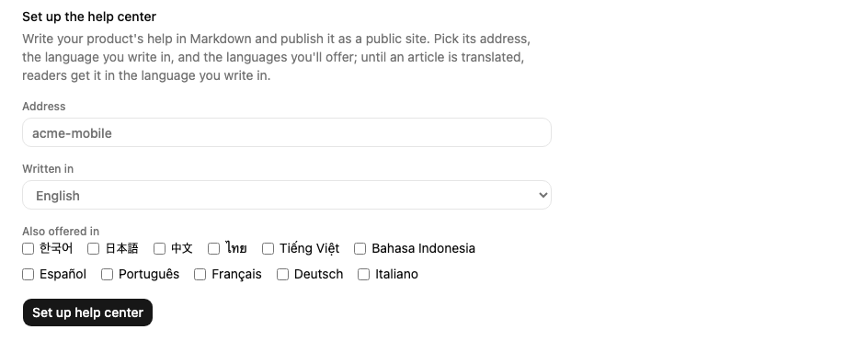The height and width of the screenshot is (341, 868).
Task: Click the Set up the help center heading
Action: tap(89, 17)
